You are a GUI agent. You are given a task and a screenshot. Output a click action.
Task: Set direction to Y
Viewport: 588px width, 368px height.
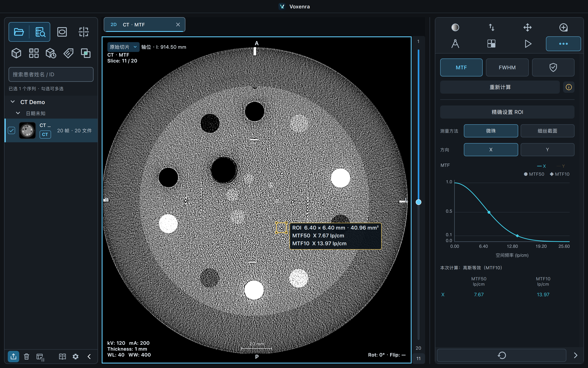click(x=547, y=150)
